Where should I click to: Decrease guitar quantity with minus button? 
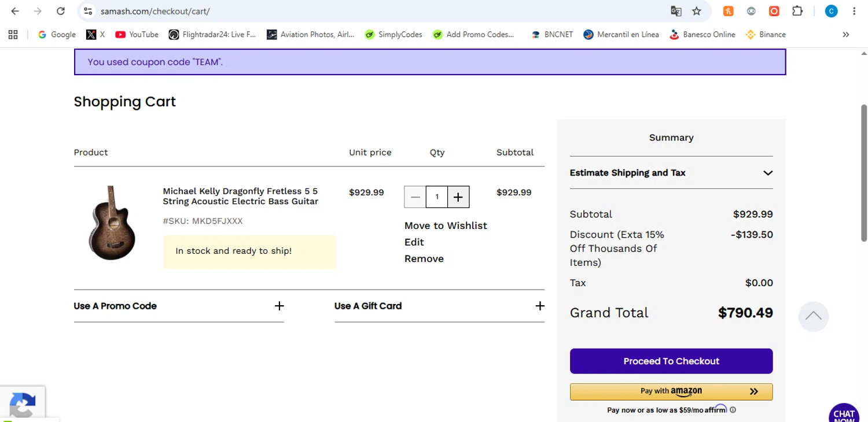pyautogui.click(x=415, y=197)
